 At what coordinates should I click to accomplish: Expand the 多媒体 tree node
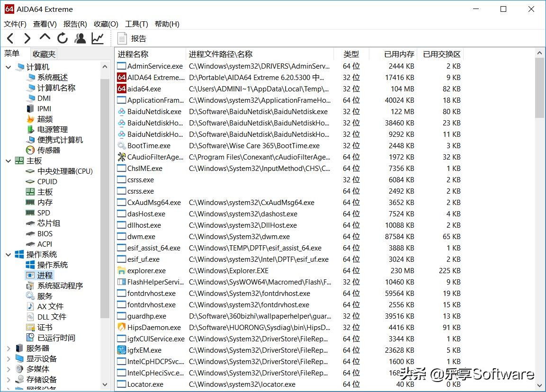(9, 369)
